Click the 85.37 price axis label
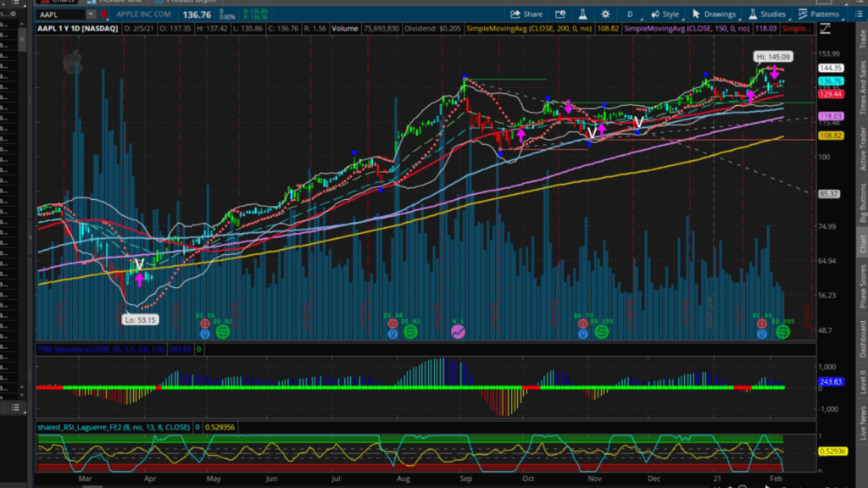Image resolution: width=868 pixels, height=488 pixels. point(829,194)
